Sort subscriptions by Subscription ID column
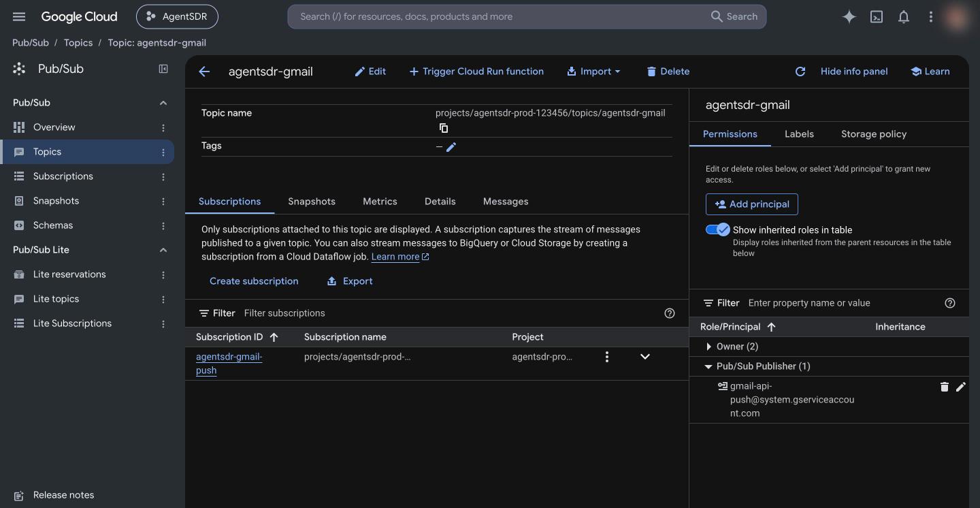The height and width of the screenshot is (508, 980). [237, 337]
